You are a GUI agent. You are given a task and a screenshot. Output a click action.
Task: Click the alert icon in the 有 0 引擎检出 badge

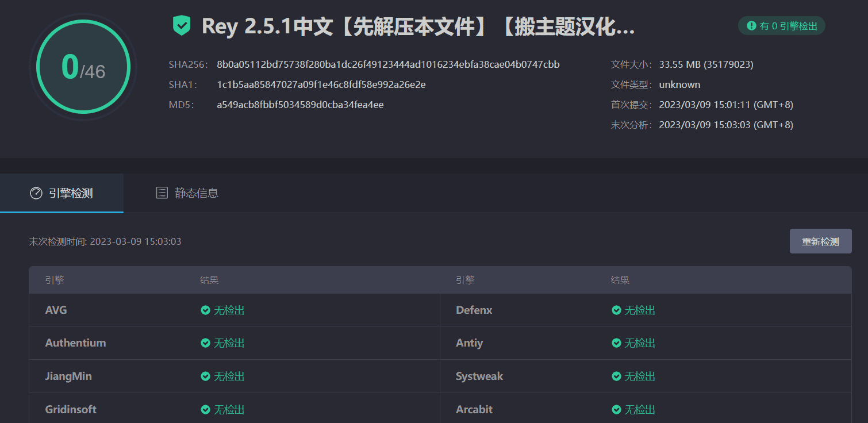pyautogui.click(x=751, y=26)
